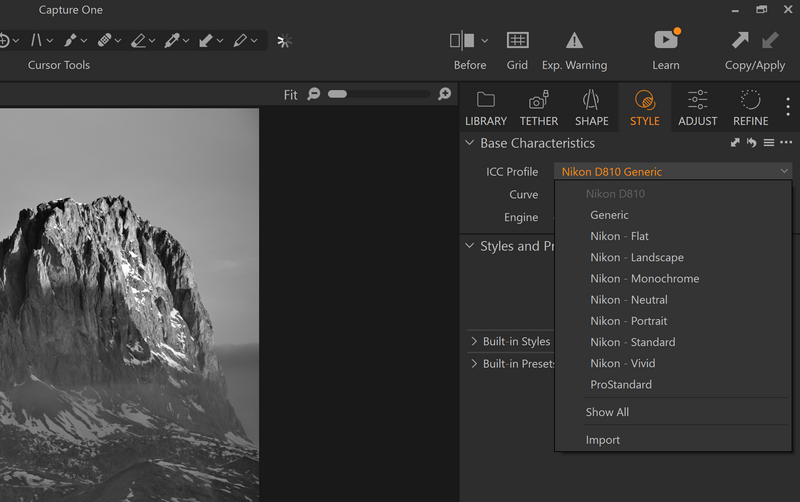Image resolution: width=800 pixels, height=502 pixels.
Task: Click the Copy adjustments up-arrow icon
Action: (740, 40)
